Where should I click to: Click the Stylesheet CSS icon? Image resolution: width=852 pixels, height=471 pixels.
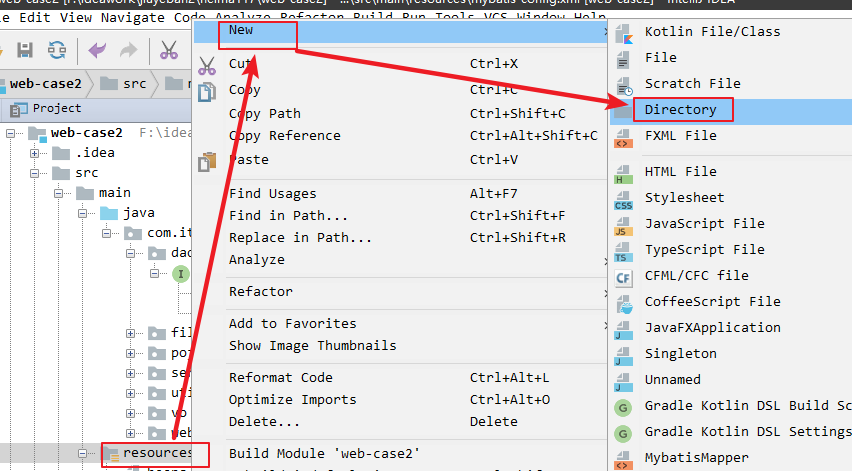pyautogui.click(x=624, y=198)
